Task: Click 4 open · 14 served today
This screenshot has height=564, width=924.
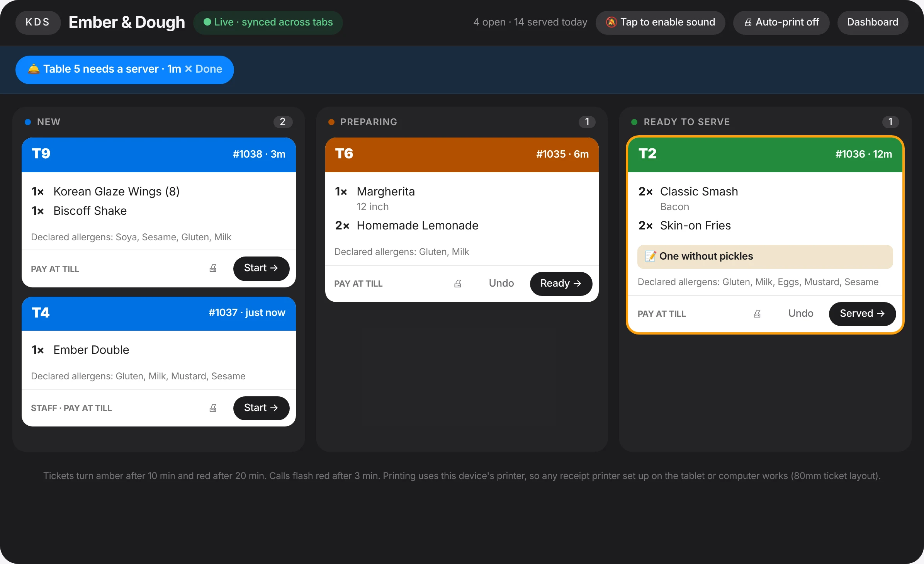Action: click(530, 22)
